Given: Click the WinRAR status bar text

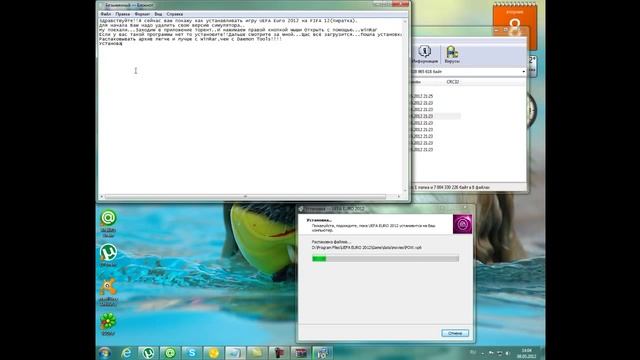Looking at the screenshot, I should 451,187.
